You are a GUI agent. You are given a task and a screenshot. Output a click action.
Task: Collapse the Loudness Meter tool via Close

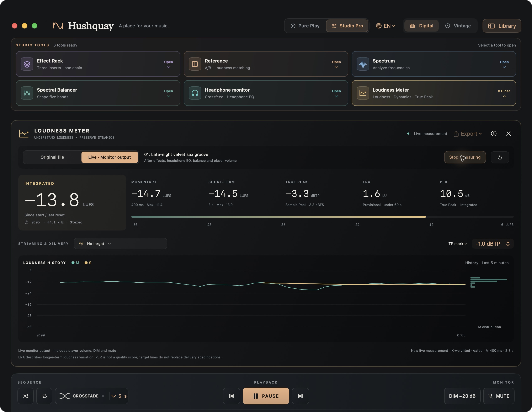pyautogui.click(x=504, y=93)
